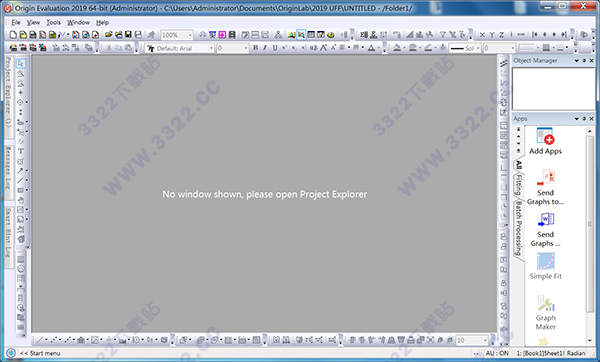This screenshot has width=600, height=362.
Task: Open the line width dropdown next to line style
Action: (512, 48)
